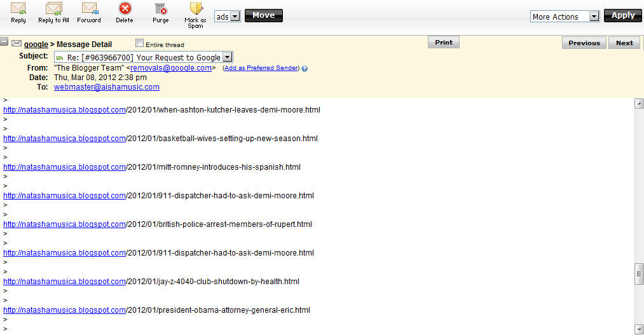
Task: Open the british-police-arrest-members-of-rupert link
Action: click(x=64, y=224)
